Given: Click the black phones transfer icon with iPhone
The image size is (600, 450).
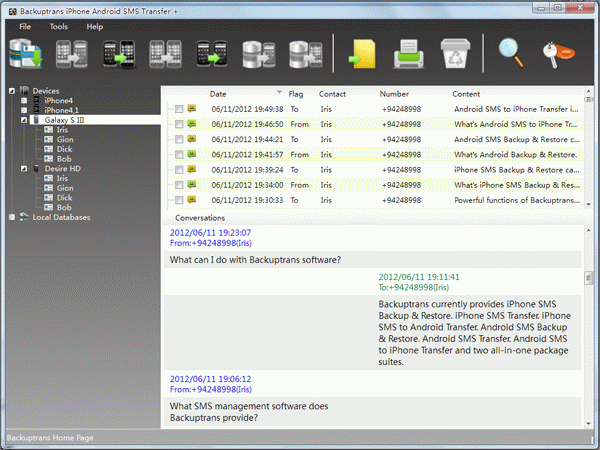Looking at the screenshot, I should click(x=119, y=54).
